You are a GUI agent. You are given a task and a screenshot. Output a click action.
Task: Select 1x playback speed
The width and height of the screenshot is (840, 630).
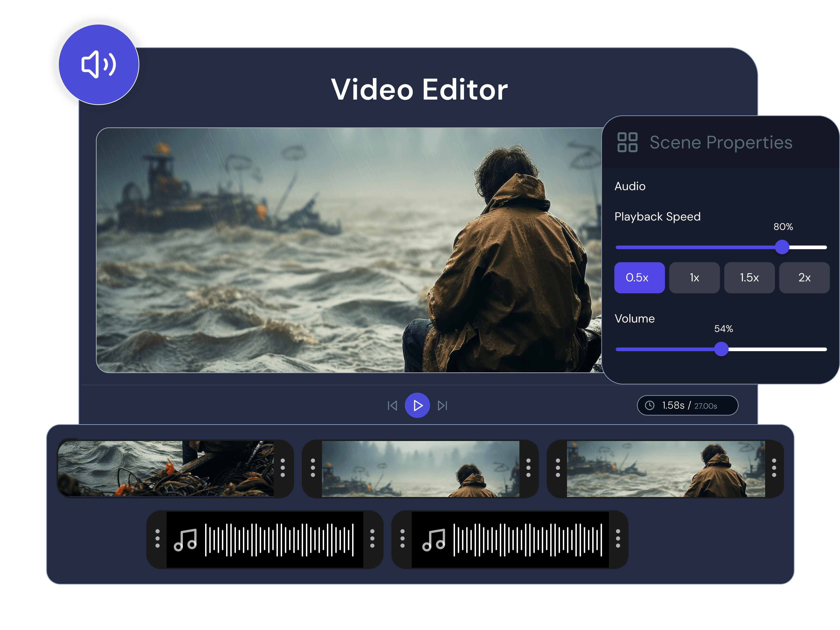[x=694, y=278]
